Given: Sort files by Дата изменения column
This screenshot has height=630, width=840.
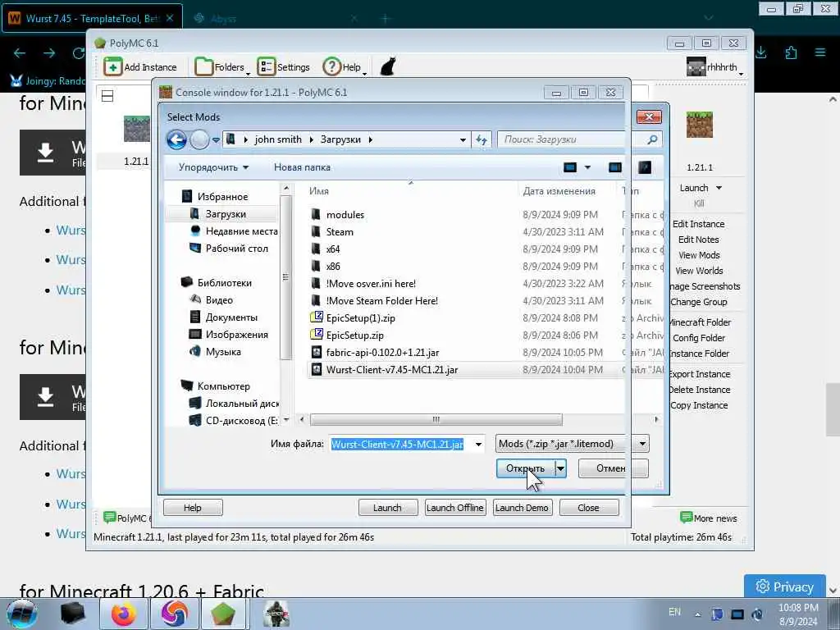Looking at the screenshot, I should click(567, 190).
